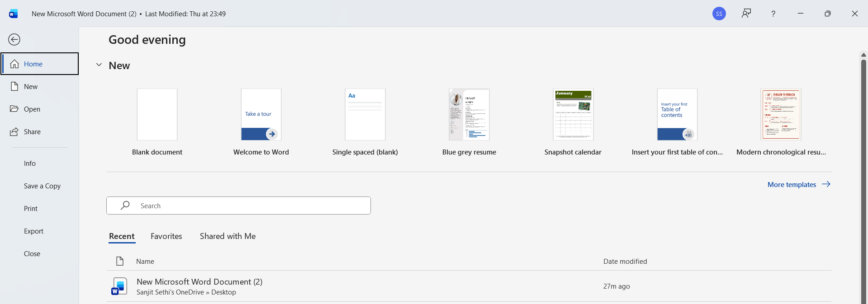Switch to the Favorites tab

pos(166,236)
